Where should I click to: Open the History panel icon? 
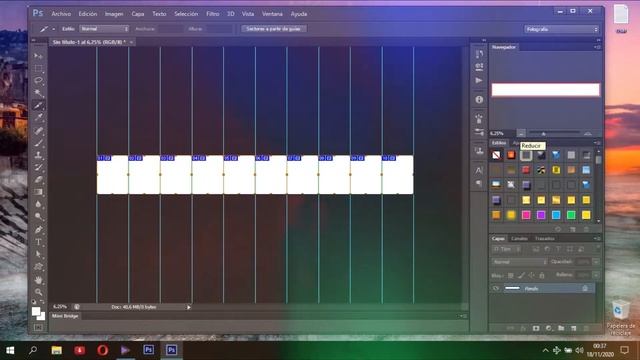pyautogui.click(x=479, y=54)
